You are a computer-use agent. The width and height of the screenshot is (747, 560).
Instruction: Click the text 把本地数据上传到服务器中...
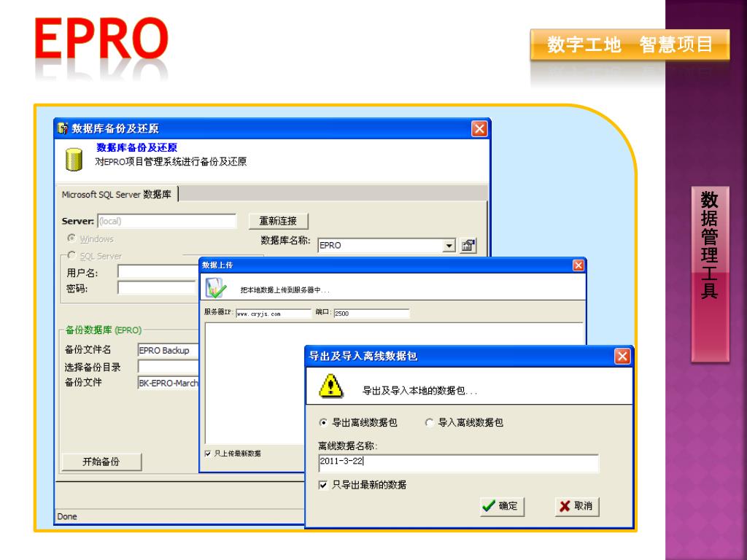(285, 289)
